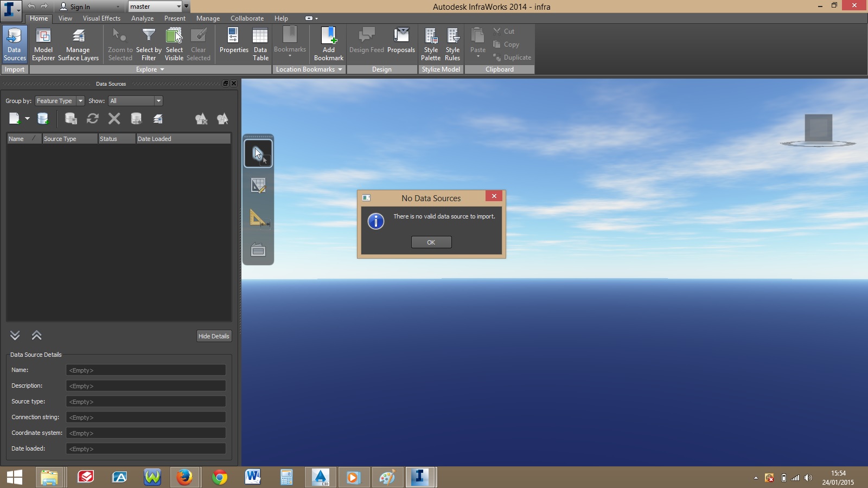Image resolution: width=868 pixels, height=488 pixels.
Task: Click Select Visible tool
Action: [x=174, y=44]
